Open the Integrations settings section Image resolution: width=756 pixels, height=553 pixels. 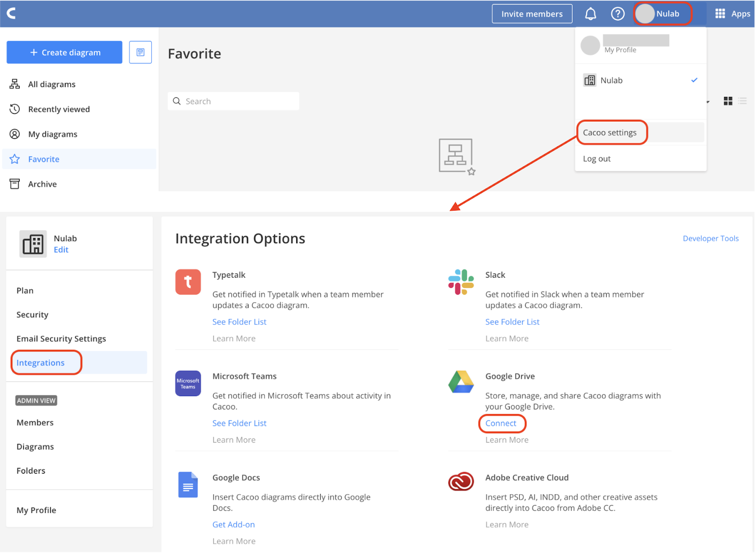(x=79, y=363)
